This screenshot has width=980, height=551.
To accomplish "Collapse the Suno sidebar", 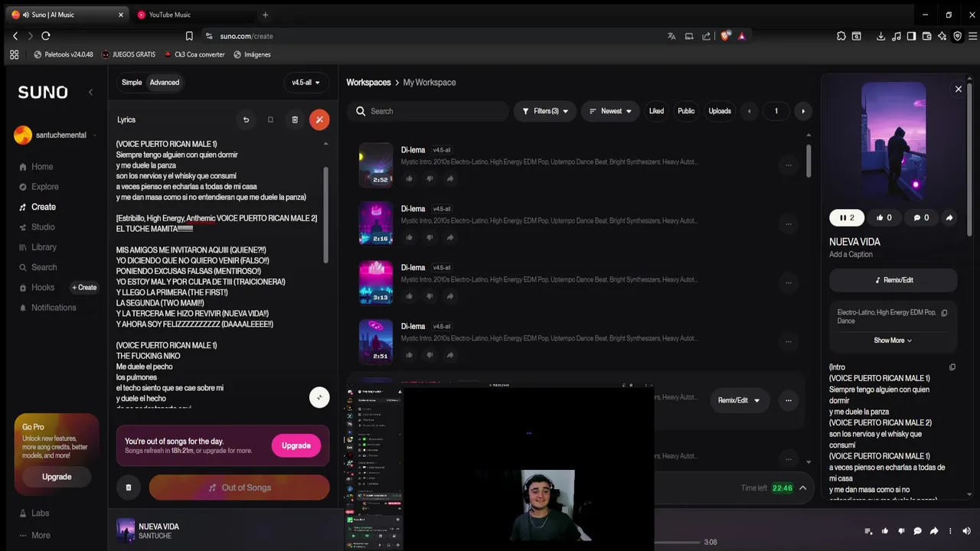I will (x=90, y=92).
